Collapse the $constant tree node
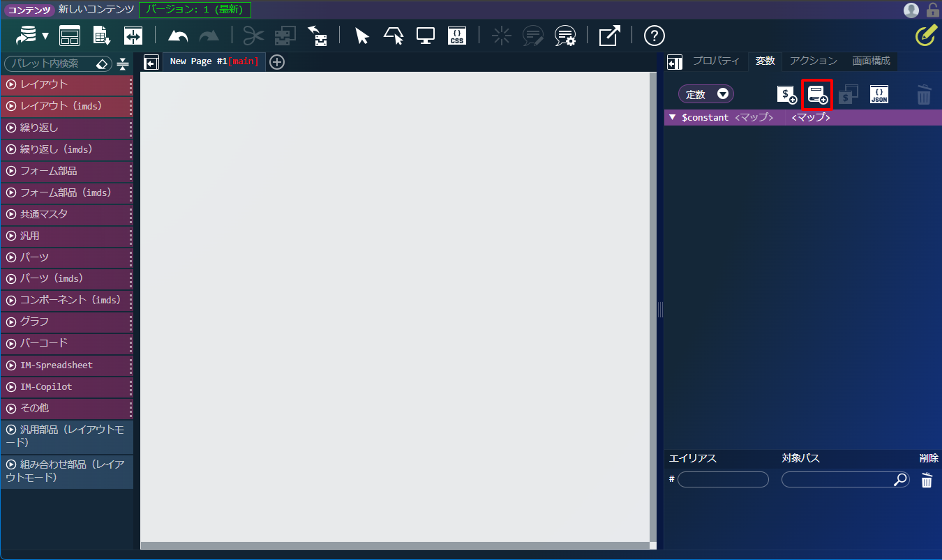This screenshot has width=942, height=560. point(672,117)
